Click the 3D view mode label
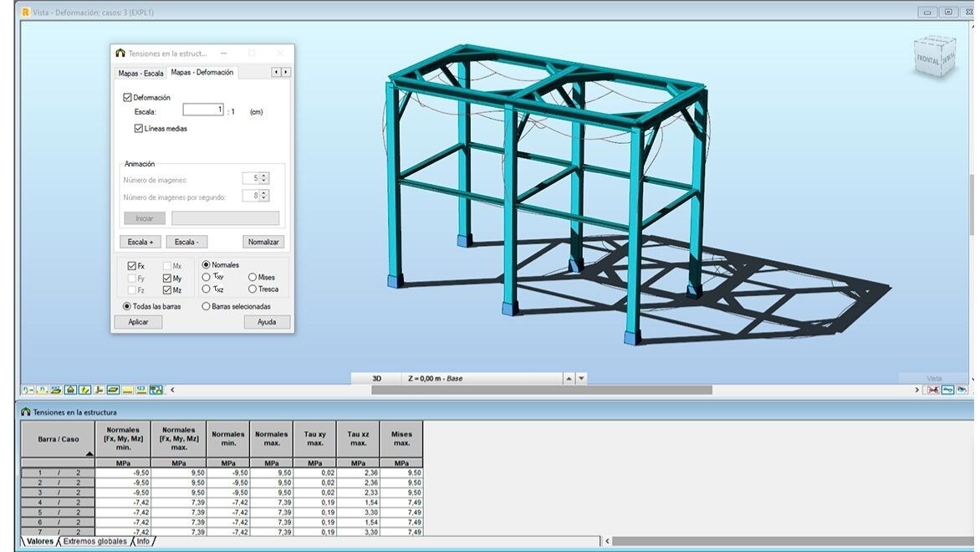Viewport: 980px width, 552px height. click(x=377, y=378)
